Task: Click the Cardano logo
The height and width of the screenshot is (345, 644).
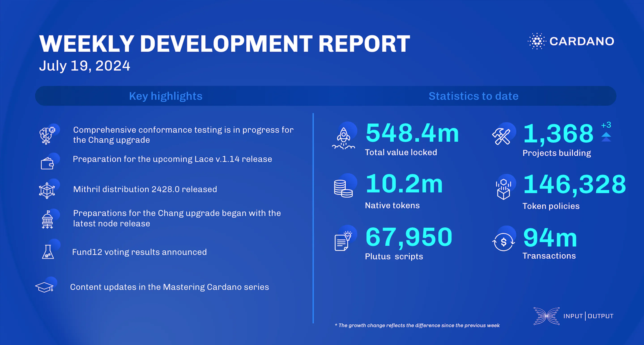Action: (570, 41)
